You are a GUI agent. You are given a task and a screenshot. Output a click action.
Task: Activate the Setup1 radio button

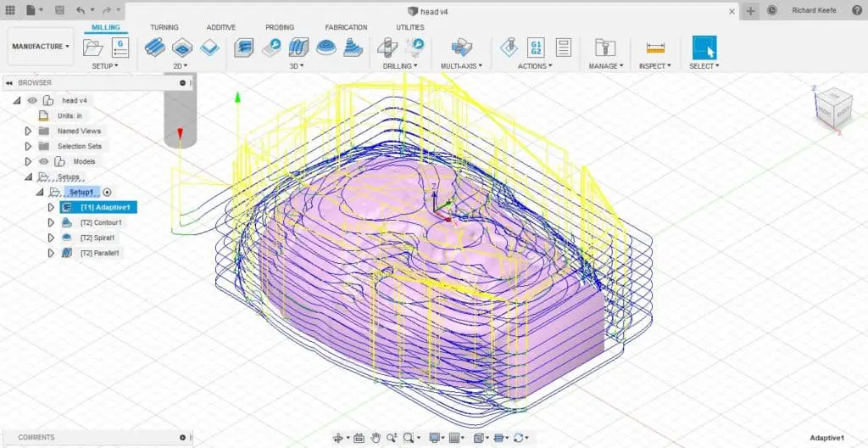(107, 192)
